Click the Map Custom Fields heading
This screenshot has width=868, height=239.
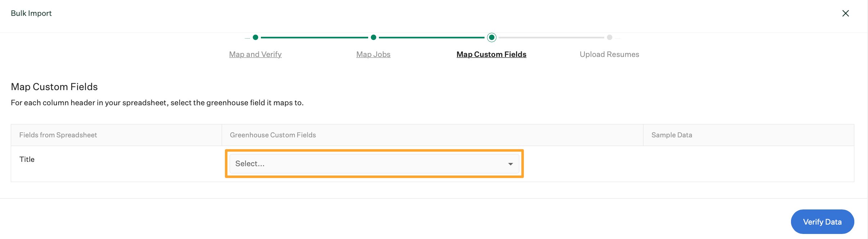point(54,87)
